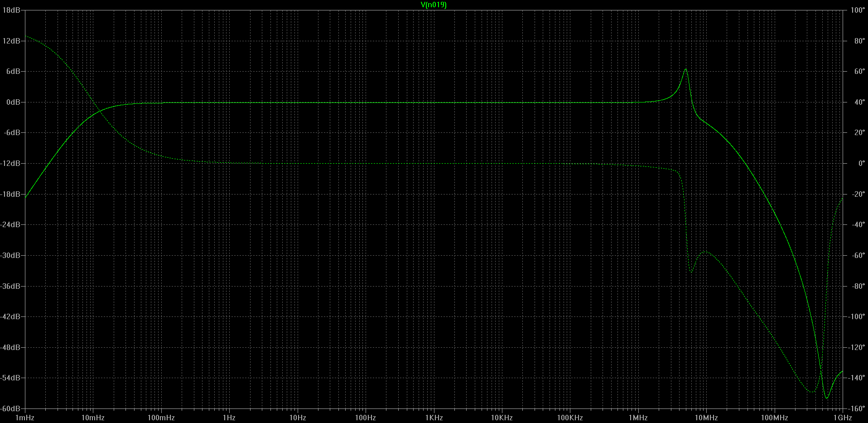Click the -100° phase axis label
The width and height of the screenshot is (868, 423).
[857, 316]
